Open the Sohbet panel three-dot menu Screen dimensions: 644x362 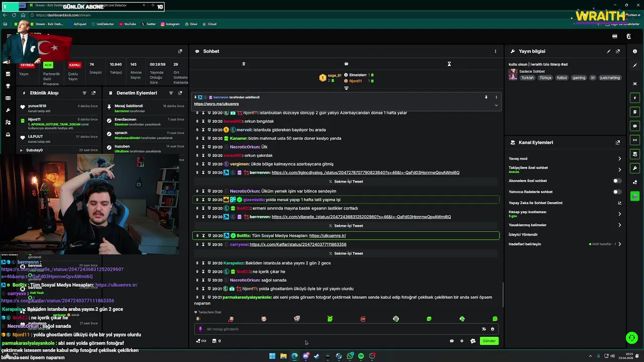click(x=495, y=51)
